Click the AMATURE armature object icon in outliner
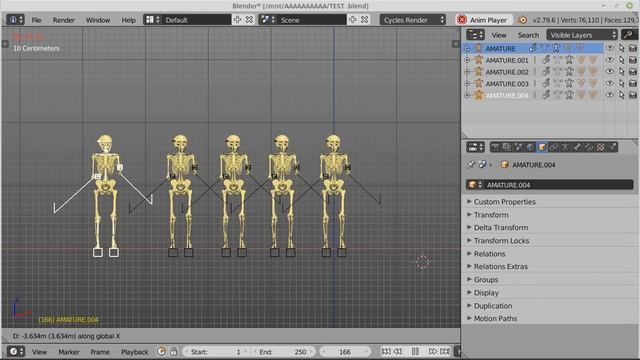This screenshot has height=360, width=640. pyautogui.click(x=479, y=48)
